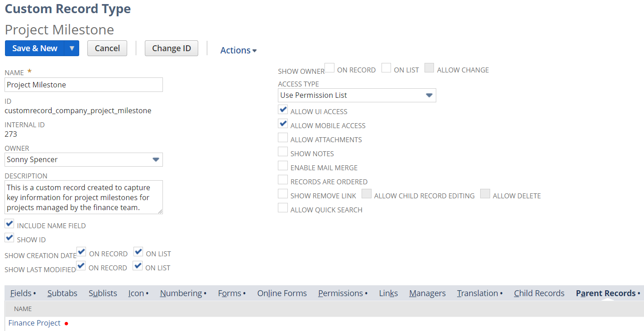Enable Show Notes option
The width and height of the screenshot is (644, 331).
283,151
